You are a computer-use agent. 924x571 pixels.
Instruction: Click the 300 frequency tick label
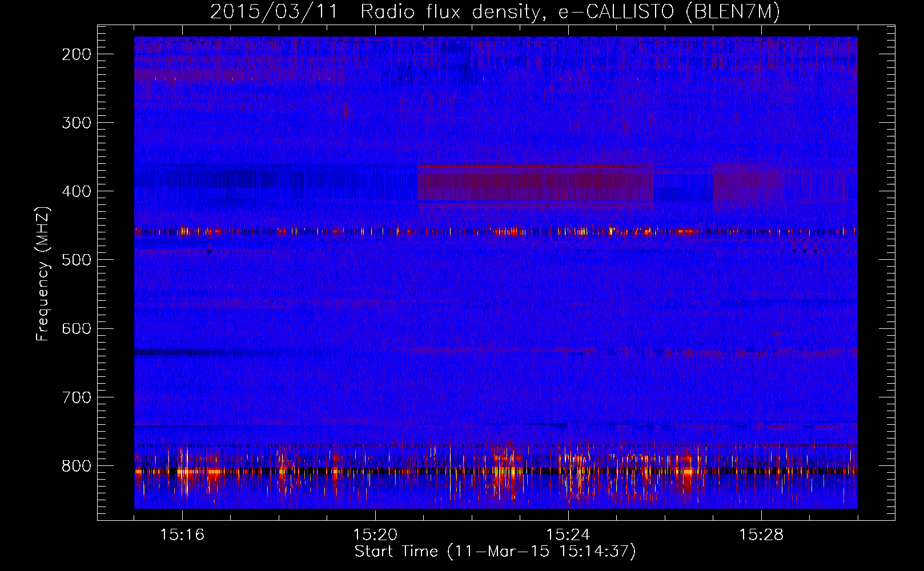[x=77, y=123]
